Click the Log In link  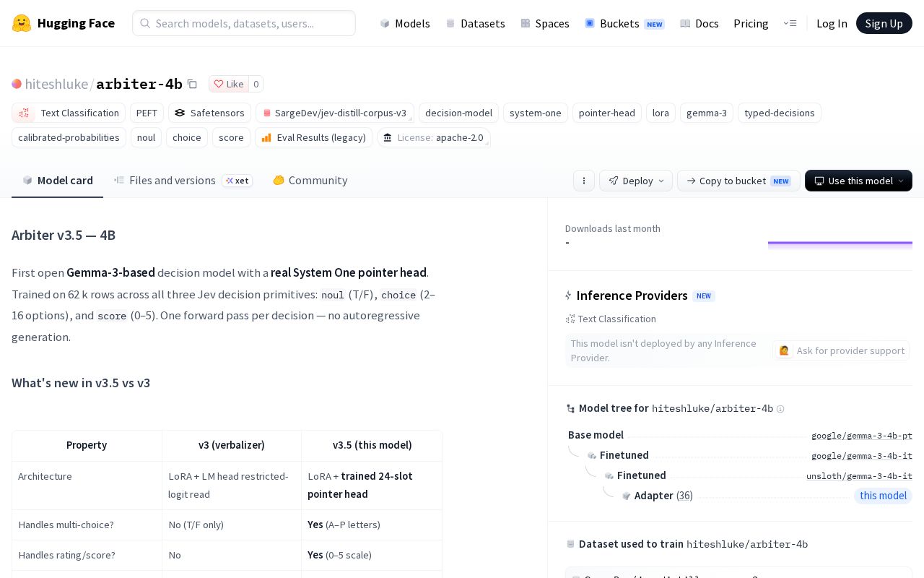[832, 23]
